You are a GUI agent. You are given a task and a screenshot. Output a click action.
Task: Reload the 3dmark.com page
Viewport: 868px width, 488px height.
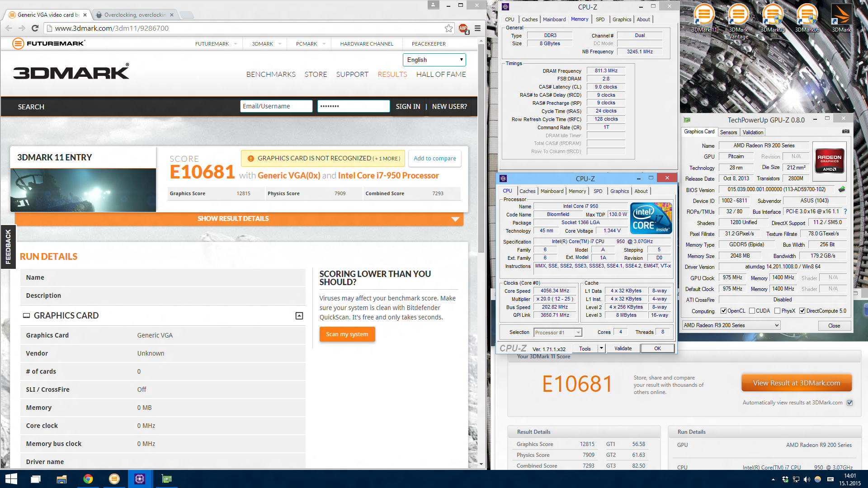35,28
